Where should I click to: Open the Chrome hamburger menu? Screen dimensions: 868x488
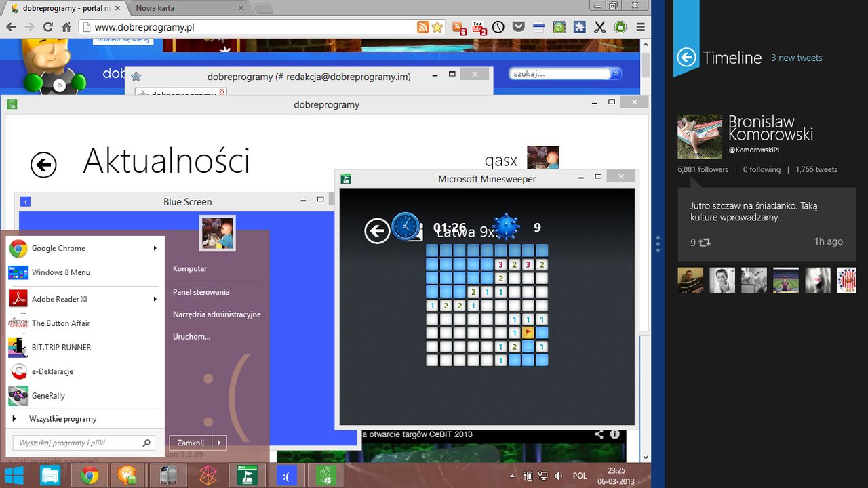640,27
